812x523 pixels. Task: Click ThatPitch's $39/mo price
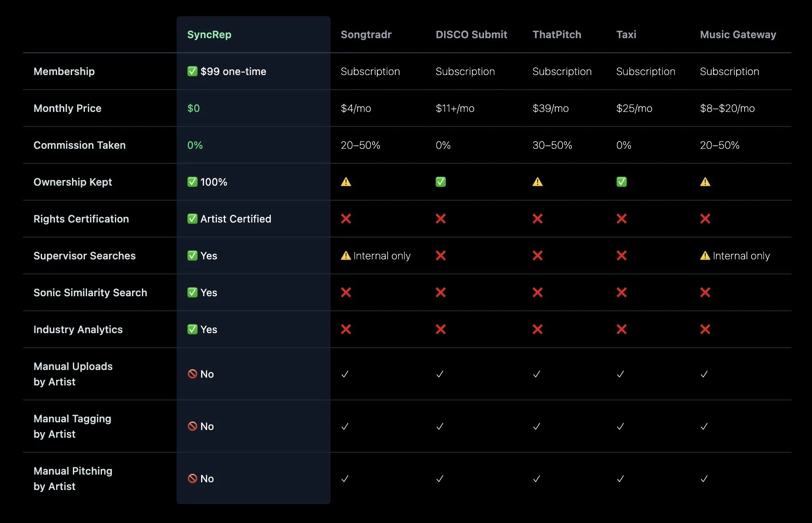click(x=550, y=108)
